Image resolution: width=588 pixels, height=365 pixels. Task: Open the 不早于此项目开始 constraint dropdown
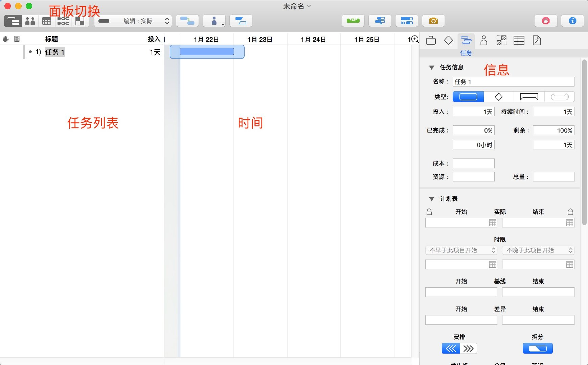tap(461, 250)
